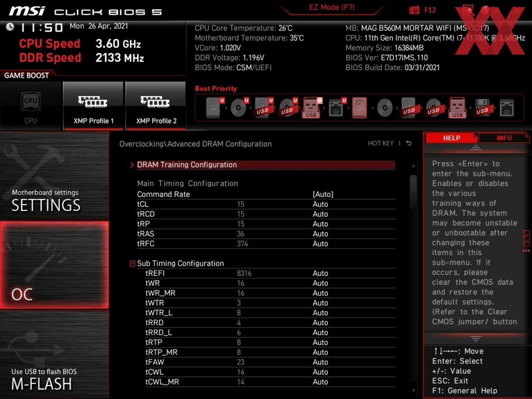Select the tRAS Auto value field

point(320,234)
